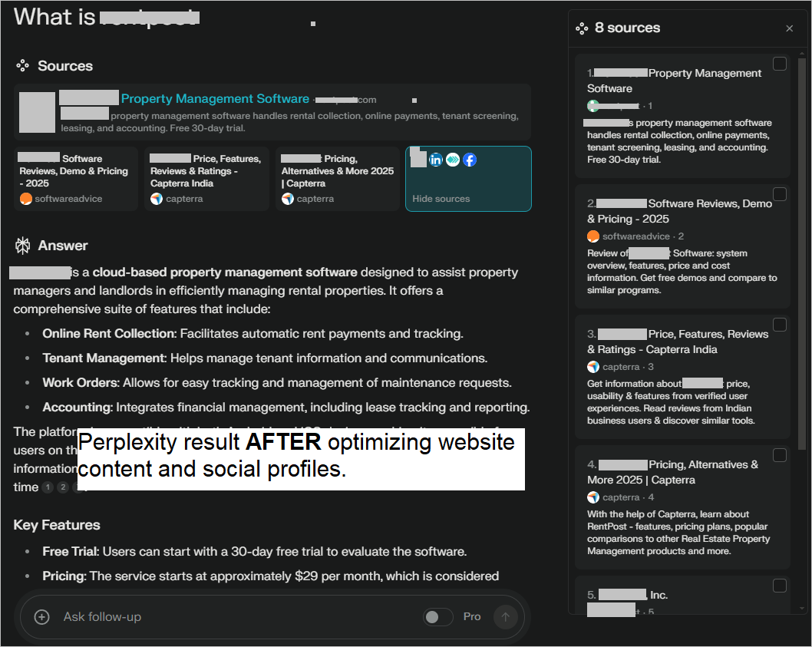
Task: Open panel source titled 'Software Reviews, Demo & Pricing - 2025'
Action: point(679,211)
